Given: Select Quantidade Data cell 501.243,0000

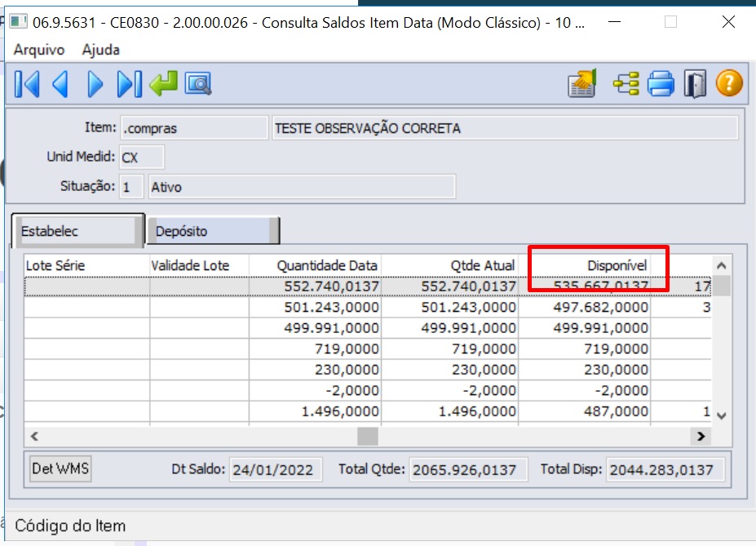Looking at the screenshot, I should click(x=315, y=307).
